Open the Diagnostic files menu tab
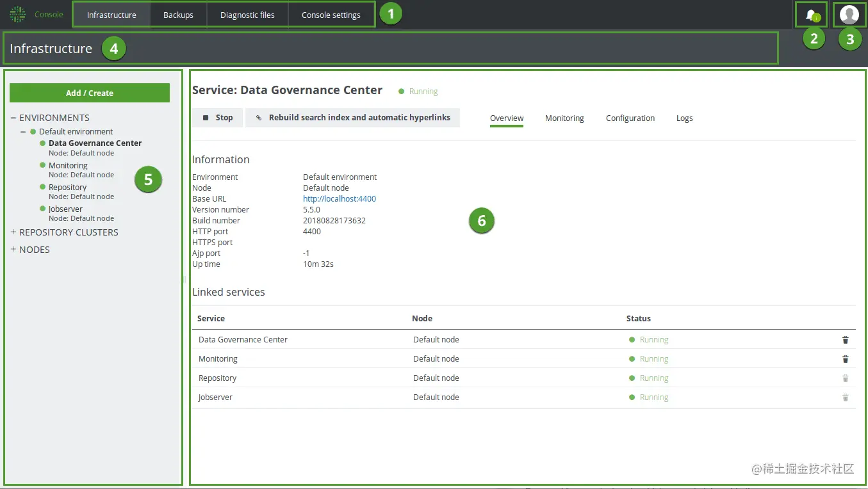Screen dimensions: 868x489 247,15
